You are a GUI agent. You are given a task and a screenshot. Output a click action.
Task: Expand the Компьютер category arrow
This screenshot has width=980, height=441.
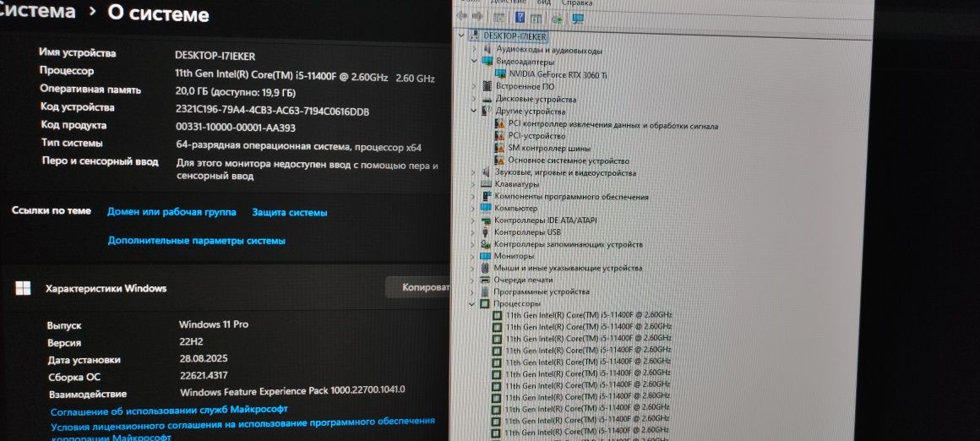pyautogui.click(x=473, y=208)
